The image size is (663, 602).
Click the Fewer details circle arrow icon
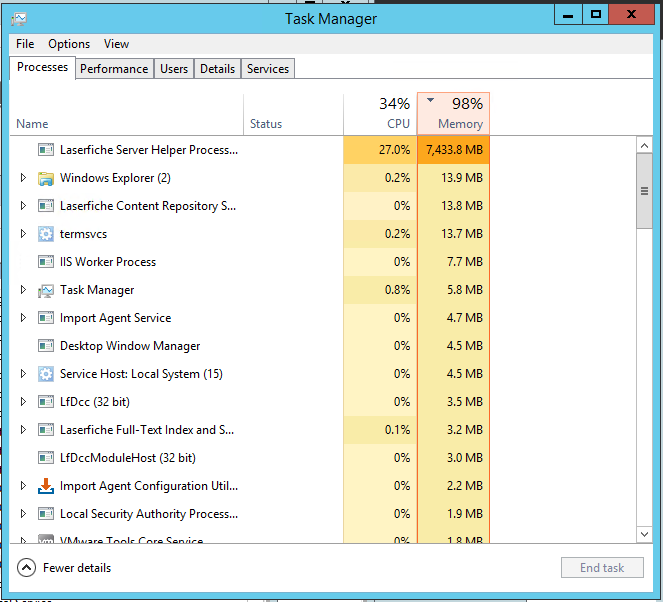[26, 568]
